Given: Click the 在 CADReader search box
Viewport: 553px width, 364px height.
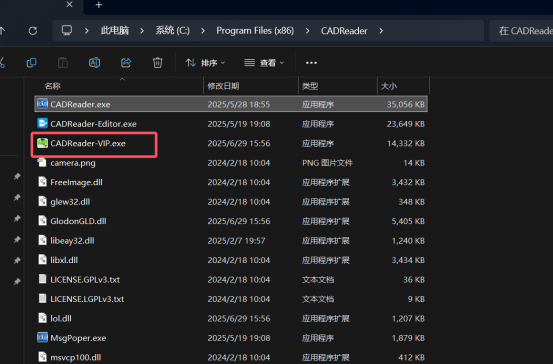Looking at the screenshot, I should 521,31.
